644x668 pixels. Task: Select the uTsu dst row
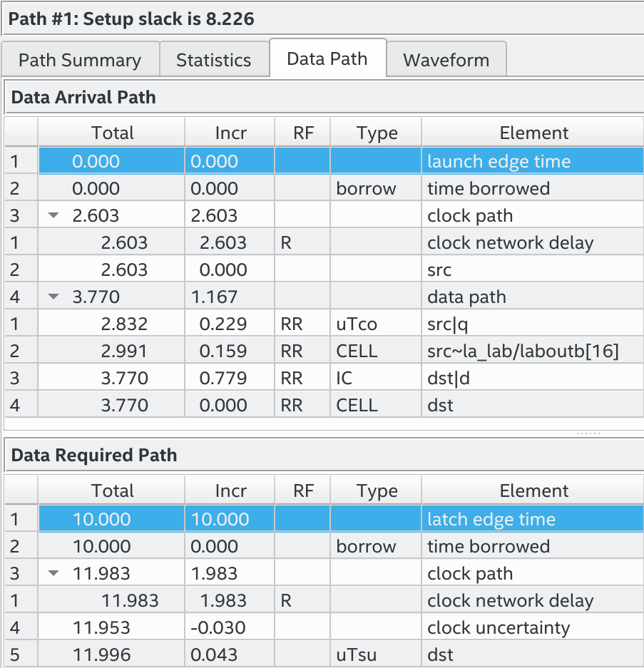[x=440, y=655]
